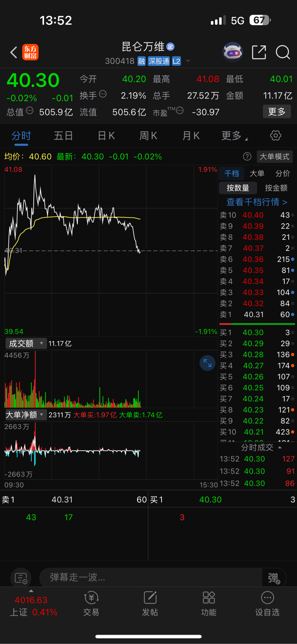Tap the 东方财富 logo icon

30,52
